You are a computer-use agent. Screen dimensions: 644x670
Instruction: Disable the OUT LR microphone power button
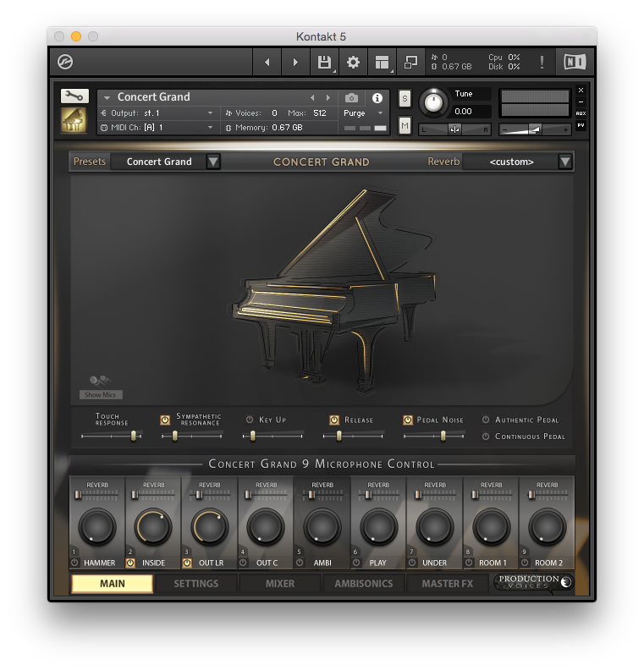(x=187, y=563)
